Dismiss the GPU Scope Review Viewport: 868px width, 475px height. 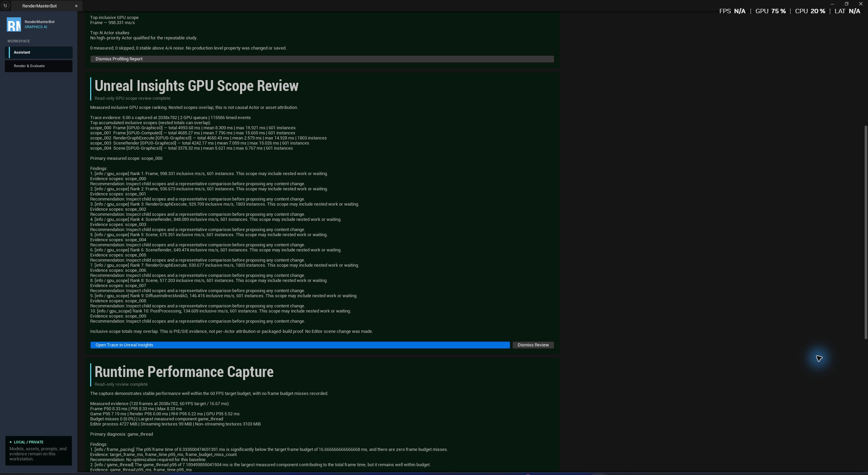coord(533,345)
